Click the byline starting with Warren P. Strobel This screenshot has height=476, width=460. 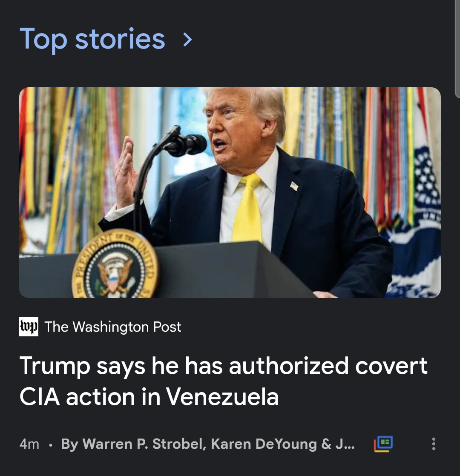click(x=208, y=444)
